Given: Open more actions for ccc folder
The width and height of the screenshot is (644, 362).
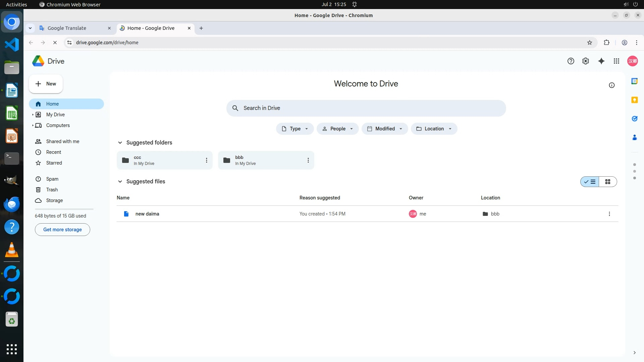Looking at the screenshot, I should click(x=206, y=160).
